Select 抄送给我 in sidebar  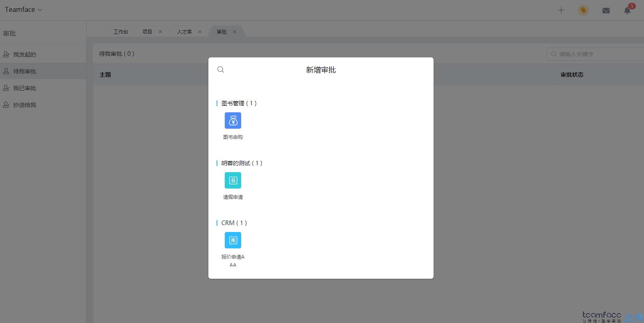click(x=43, y=105)
